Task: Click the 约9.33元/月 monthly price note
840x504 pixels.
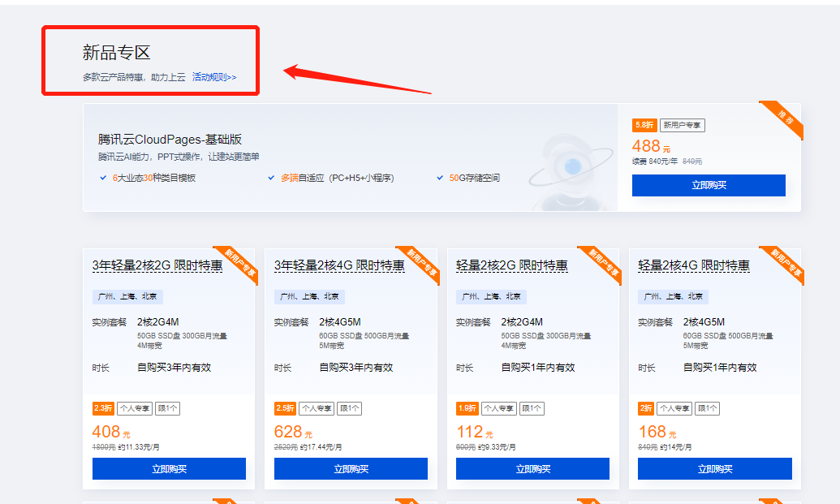Action: pos(497,447)
